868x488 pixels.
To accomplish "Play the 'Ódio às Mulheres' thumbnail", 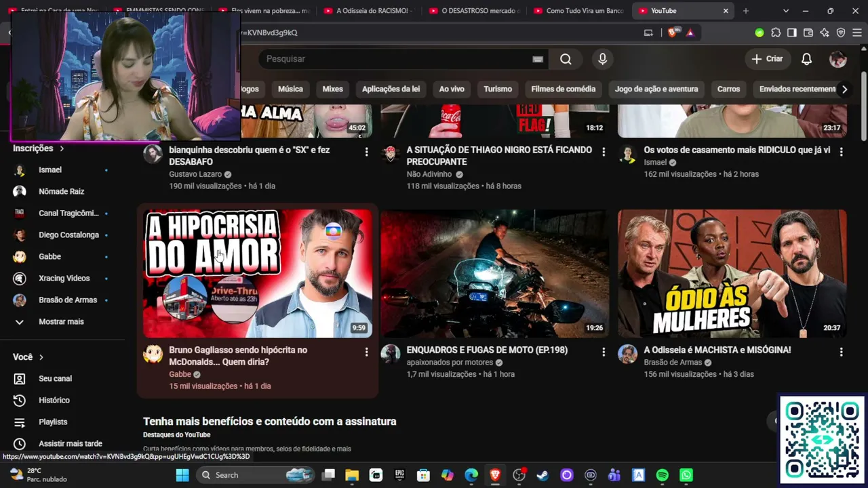I will coord(732,273).
